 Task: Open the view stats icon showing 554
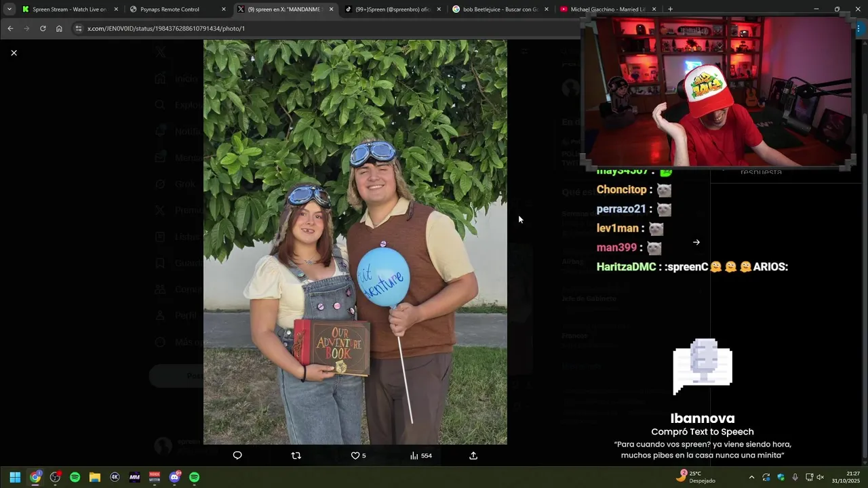[420, 455]
